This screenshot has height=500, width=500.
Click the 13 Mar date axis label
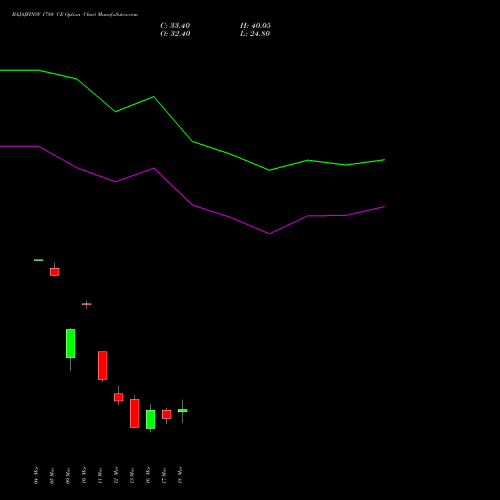[x=132, y=475]
